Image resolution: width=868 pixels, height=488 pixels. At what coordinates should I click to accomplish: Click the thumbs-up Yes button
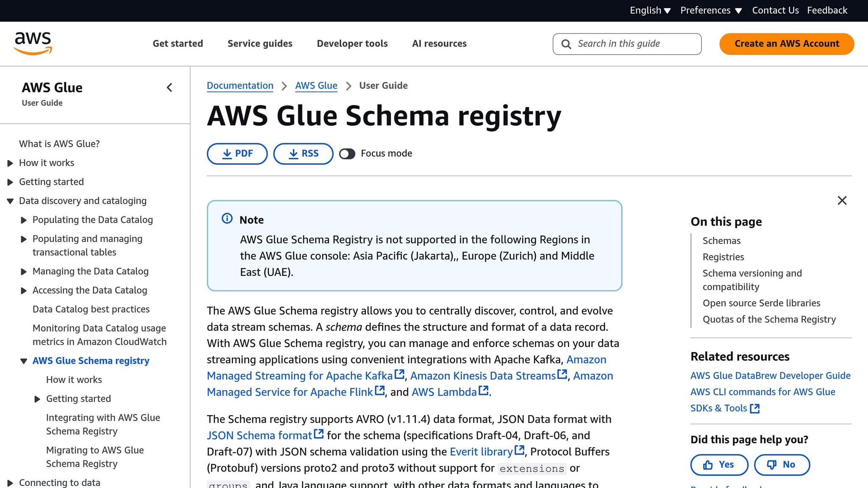(x=719, y=465)
